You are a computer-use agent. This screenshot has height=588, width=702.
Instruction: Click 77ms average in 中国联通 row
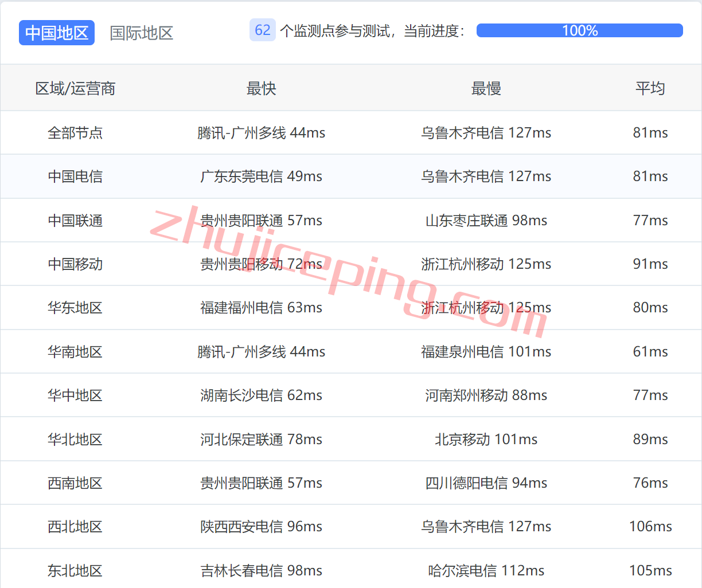(x=650, y=221)
